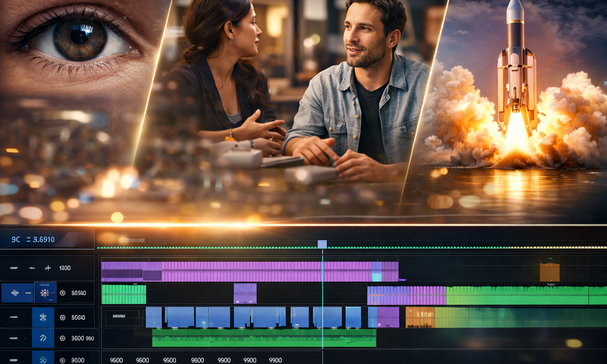607x364 pixels.
Task: Enable the circular toggle next to 8000
Action: point(62,360)
